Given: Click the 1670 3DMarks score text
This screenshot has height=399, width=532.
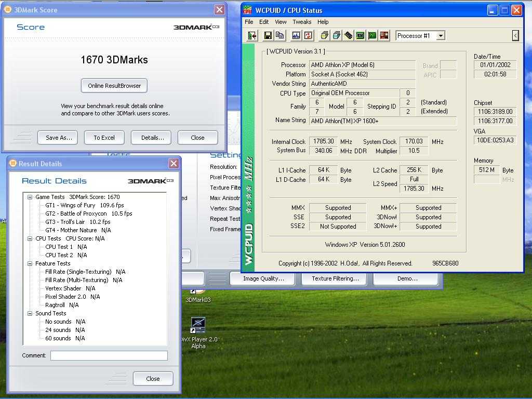Looking at the screenshot, I should pyautogui.click(x=114, y=60).
